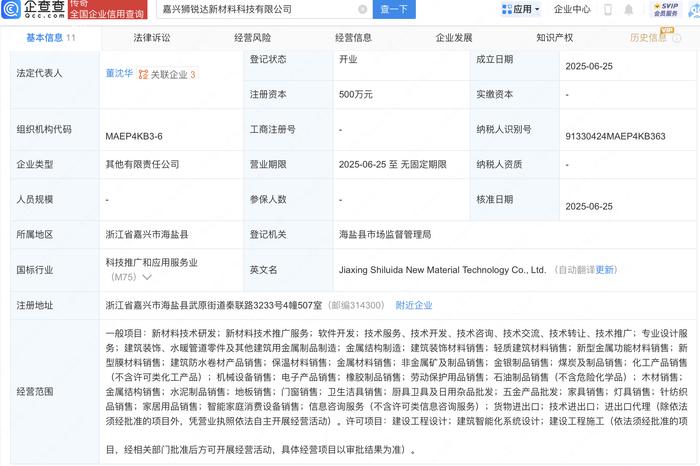Open SVIP member services badge
This screenshot has width=700, height=466.
(x=666, y=9)
